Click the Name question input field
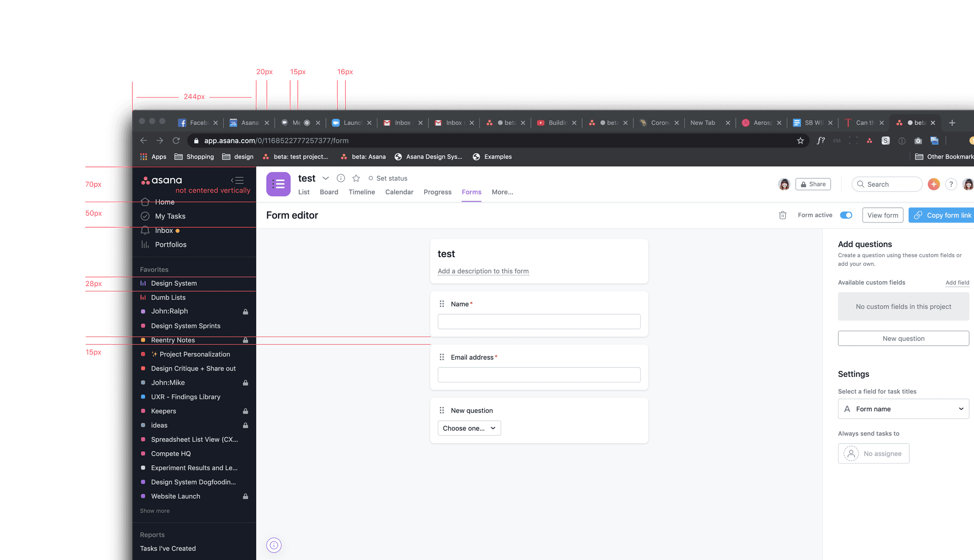 539,322
